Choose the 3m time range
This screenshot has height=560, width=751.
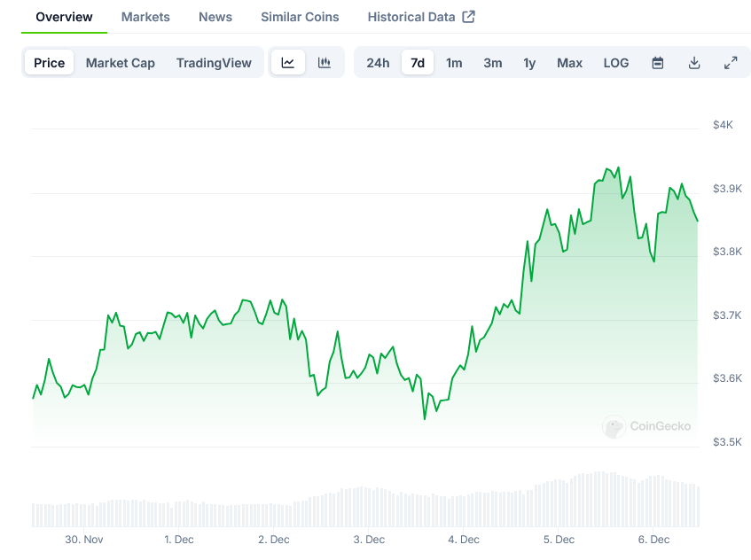coord(493,63)
